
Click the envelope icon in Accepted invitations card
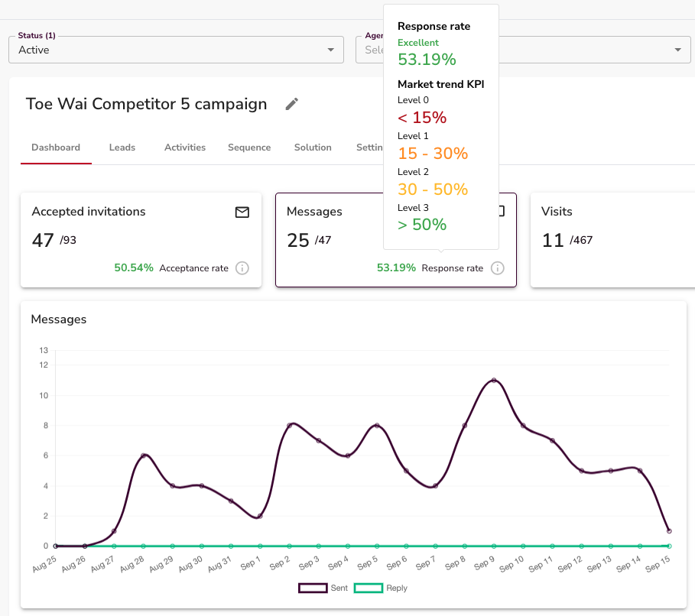[242, 212]
